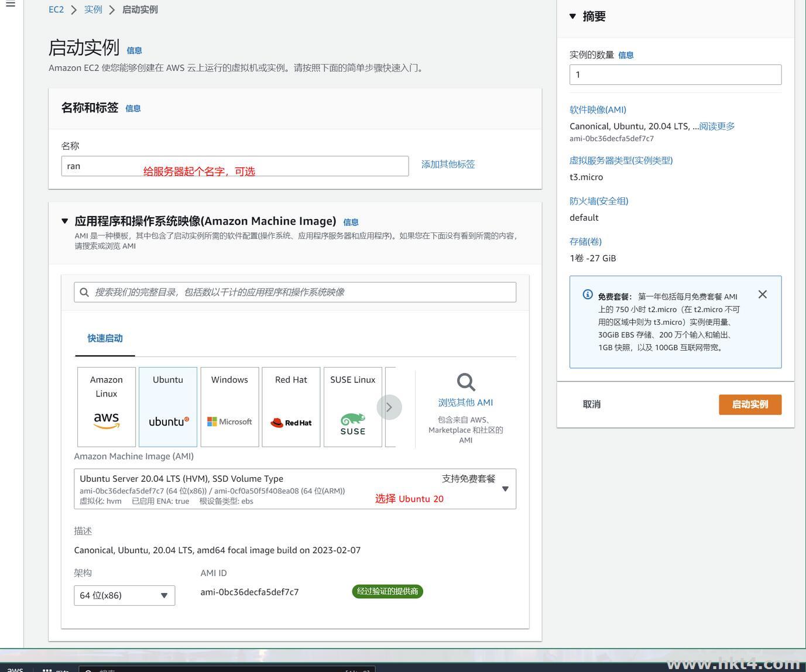Screen dimensions: 806x672
Task: Click the 取消 button
Action: coord(592,404)
